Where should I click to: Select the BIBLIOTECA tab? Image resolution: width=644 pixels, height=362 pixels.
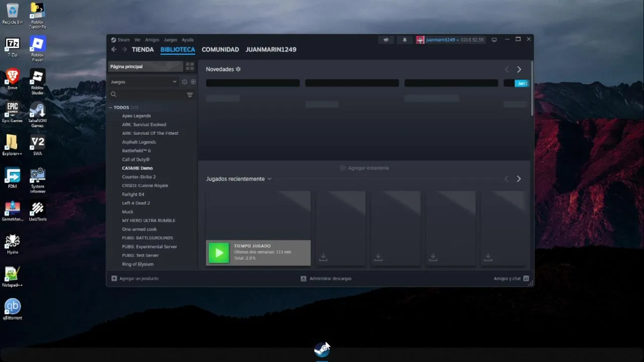click(178, 49)
